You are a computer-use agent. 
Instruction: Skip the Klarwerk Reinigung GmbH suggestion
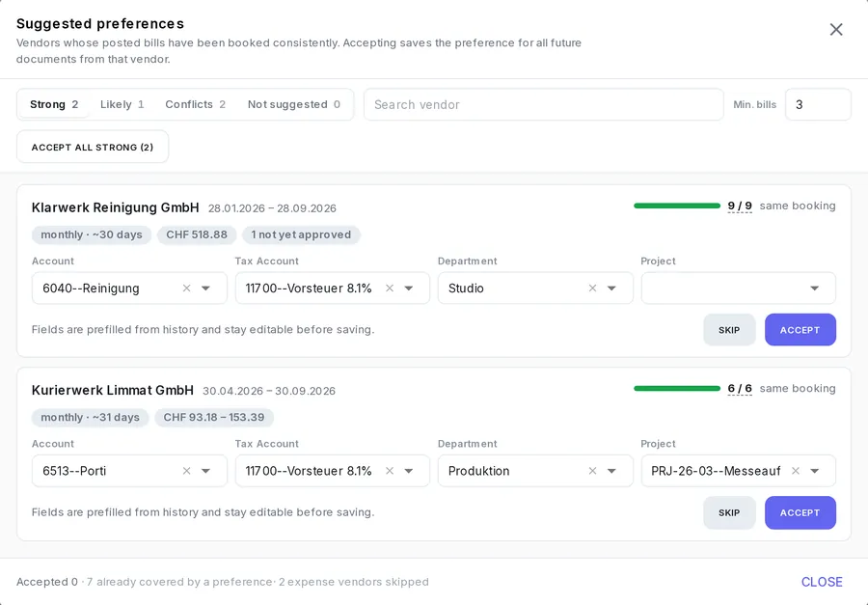729,330
